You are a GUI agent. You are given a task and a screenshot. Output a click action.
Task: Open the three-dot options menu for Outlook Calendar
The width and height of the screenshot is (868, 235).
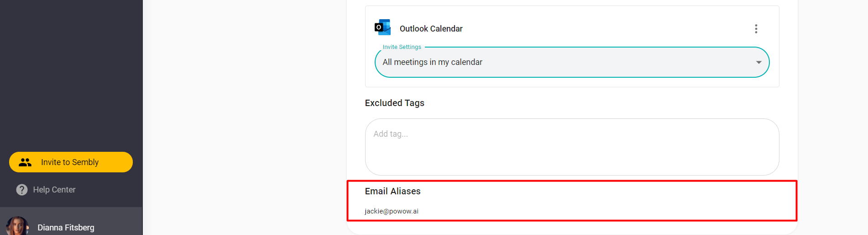click(756, 29)
